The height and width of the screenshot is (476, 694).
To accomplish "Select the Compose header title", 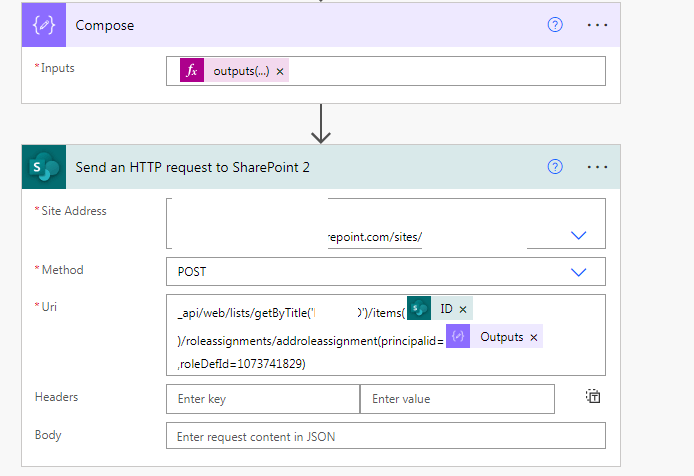I will 104,26.
